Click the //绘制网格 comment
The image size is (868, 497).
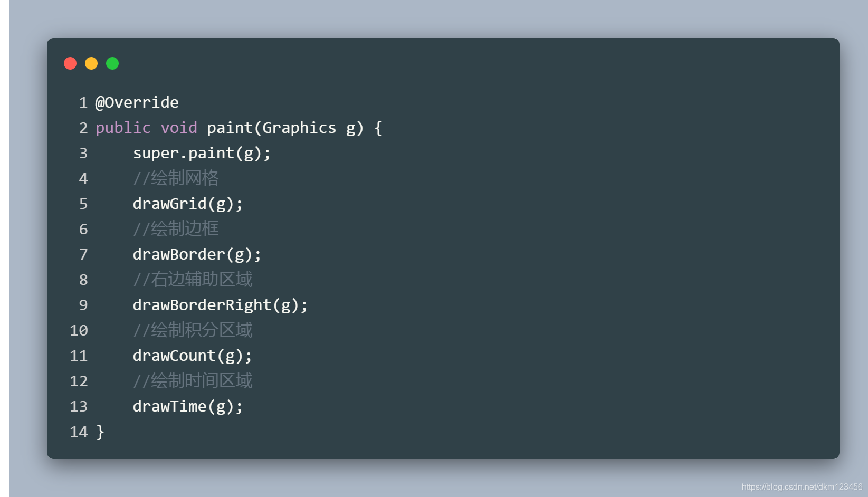pos(176,178)
